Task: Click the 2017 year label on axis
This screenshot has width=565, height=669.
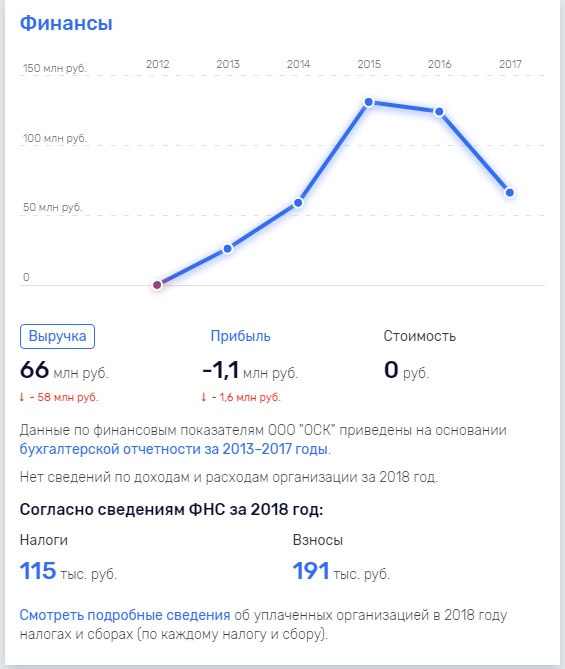Action: [510, 64]
